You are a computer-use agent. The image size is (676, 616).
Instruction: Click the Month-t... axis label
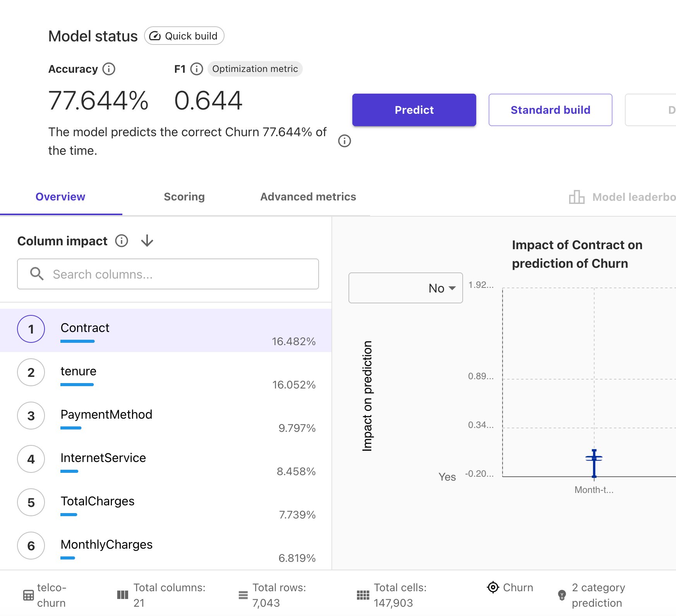tap(594, 490)
